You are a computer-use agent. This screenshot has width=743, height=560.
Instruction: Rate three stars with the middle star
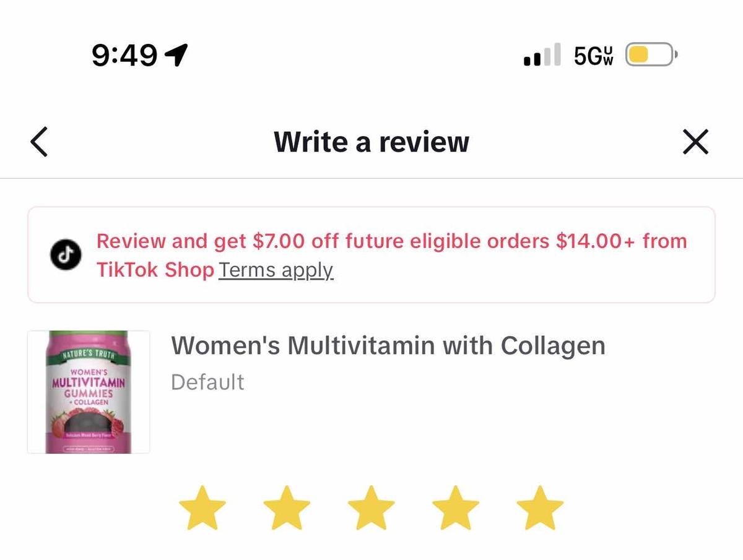coord(371,508)
